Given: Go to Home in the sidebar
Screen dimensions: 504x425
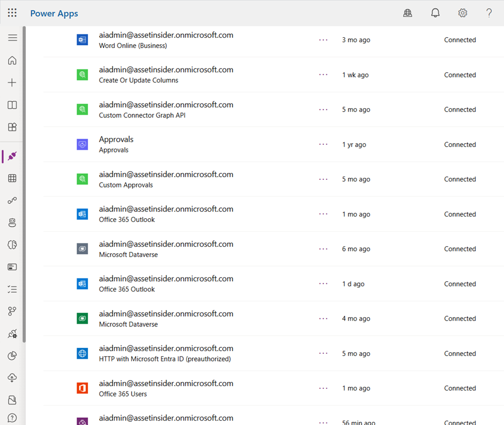Looking at the screenshot, I should [12, 60].
